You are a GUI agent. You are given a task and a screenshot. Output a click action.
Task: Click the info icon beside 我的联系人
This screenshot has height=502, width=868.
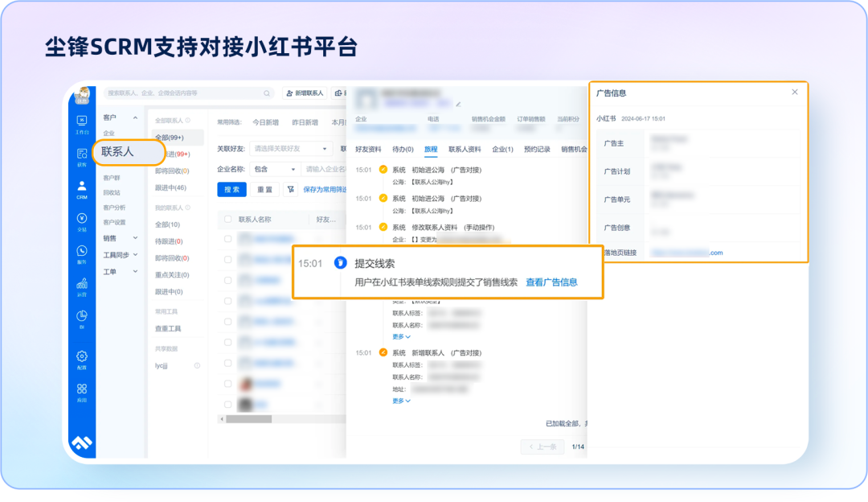[188, 208]
